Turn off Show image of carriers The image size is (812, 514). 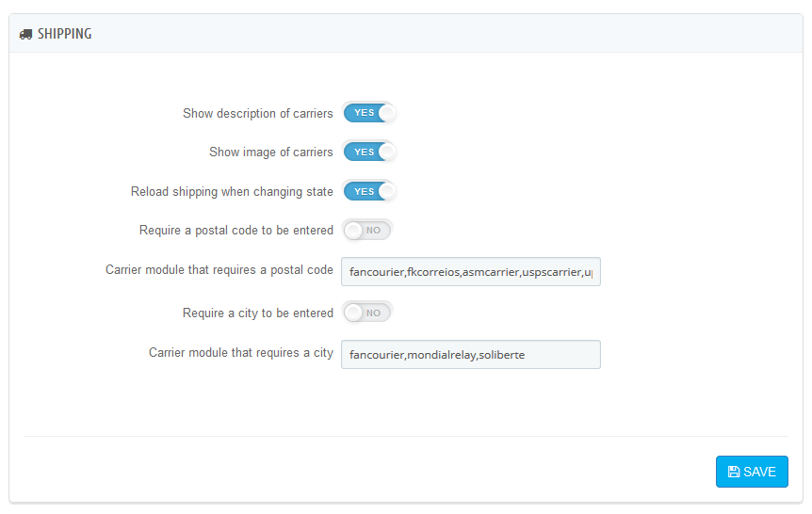[368, 152]
